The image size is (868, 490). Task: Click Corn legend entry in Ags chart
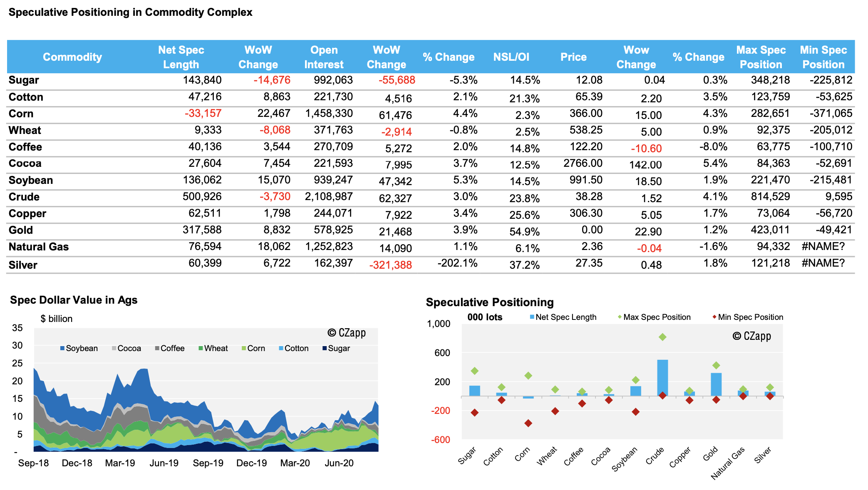253,348
